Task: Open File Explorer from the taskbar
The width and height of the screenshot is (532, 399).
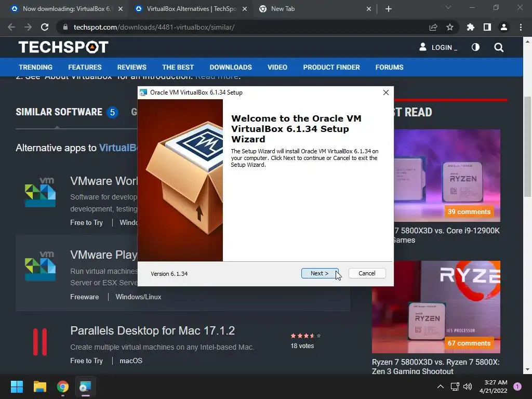Action: point(39,387)
